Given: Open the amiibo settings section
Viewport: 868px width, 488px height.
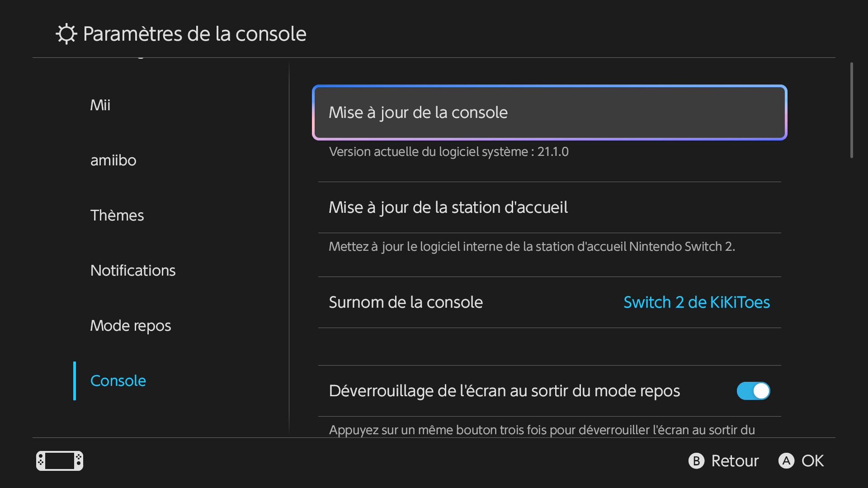Looking at the screenshot, I should point(113,160).
